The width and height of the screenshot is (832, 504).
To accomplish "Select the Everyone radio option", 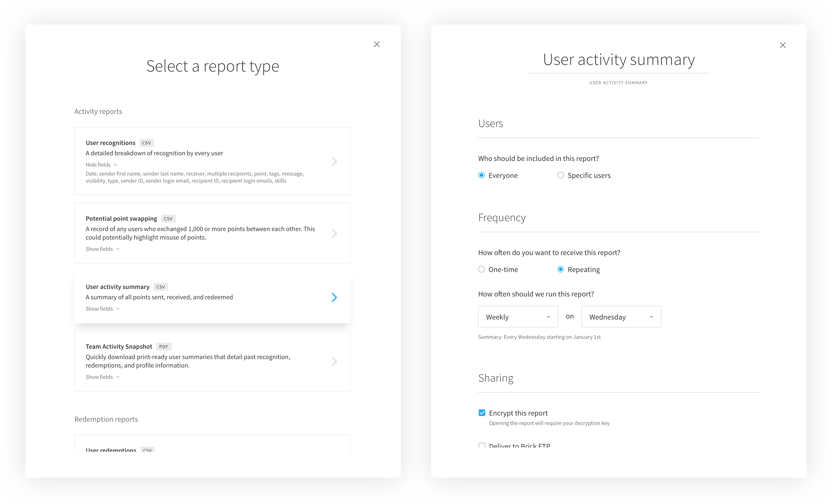I will pyautogui.click(x=481, y=175).
